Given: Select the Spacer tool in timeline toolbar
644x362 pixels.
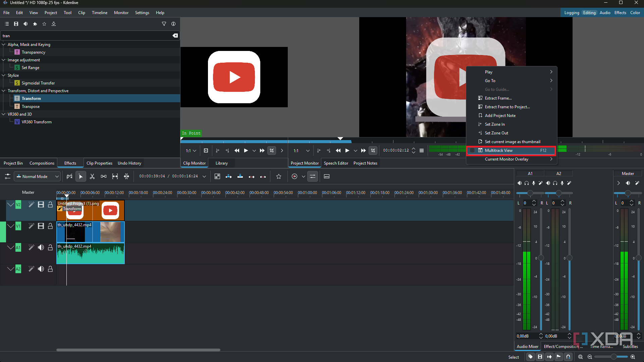Looking at the screenshot, I should [104, 176].
